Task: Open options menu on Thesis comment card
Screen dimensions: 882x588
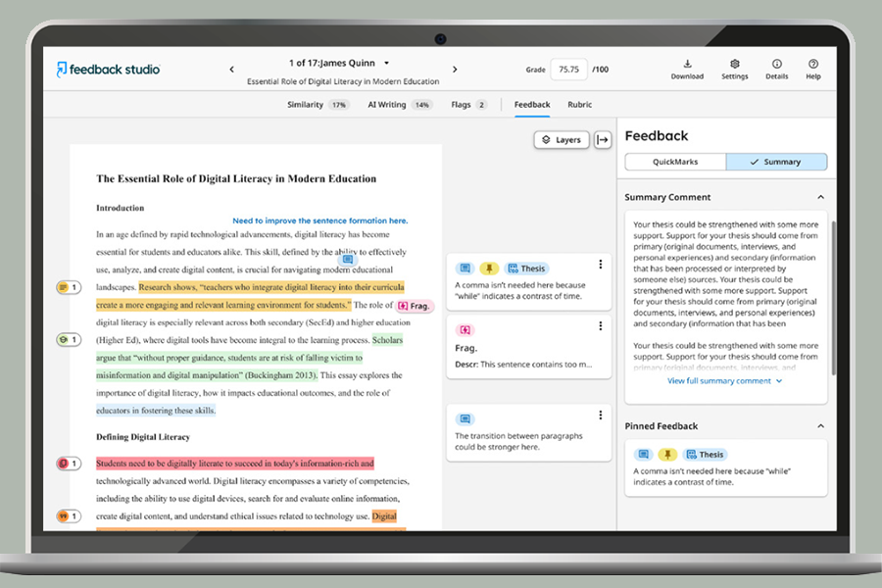Action: click(x=600, y=264)
